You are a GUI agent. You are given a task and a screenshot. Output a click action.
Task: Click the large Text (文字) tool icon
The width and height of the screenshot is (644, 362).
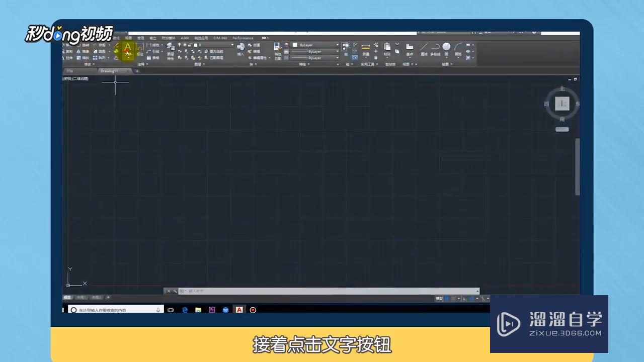[x=128, y=50]
